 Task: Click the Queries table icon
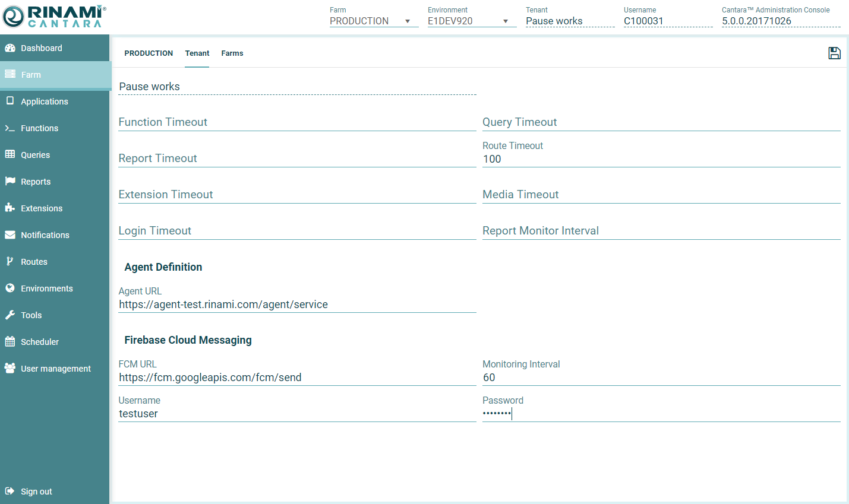(10, 154)
